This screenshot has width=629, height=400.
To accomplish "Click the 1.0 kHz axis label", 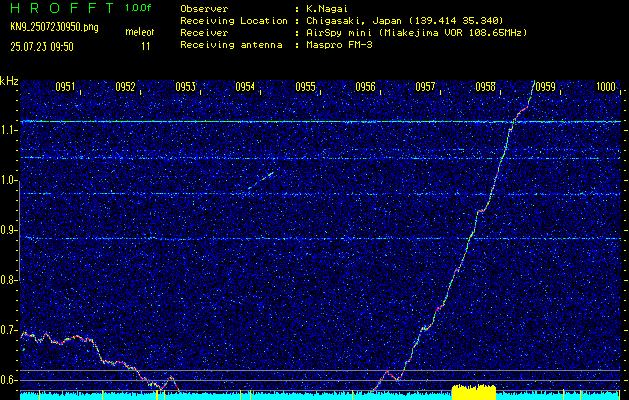I will coord(9,181).
